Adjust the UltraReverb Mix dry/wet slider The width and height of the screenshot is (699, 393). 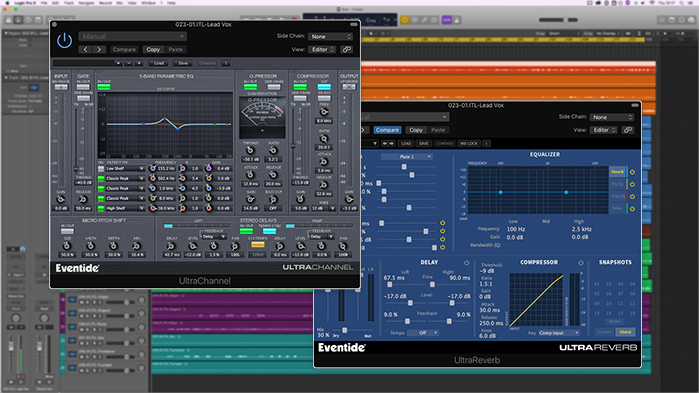(345, 330)
